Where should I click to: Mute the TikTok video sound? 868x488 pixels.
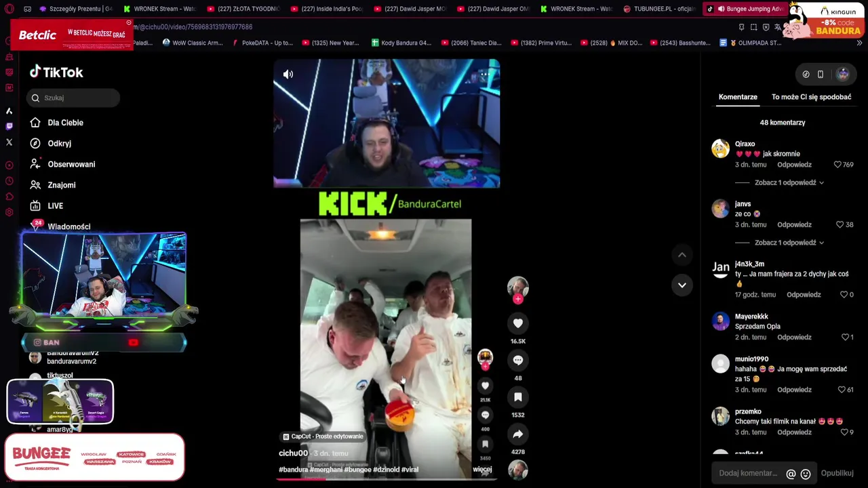[x=288, y=75]
